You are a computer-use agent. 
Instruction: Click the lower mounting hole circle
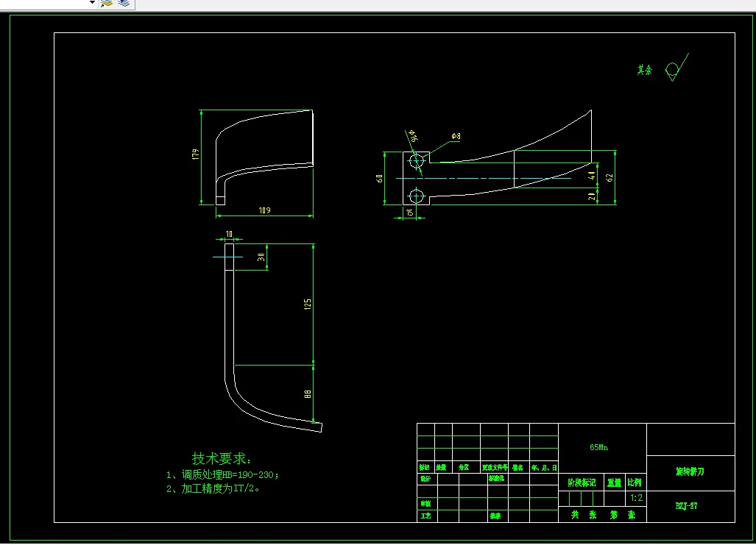(x=416, y=196)
